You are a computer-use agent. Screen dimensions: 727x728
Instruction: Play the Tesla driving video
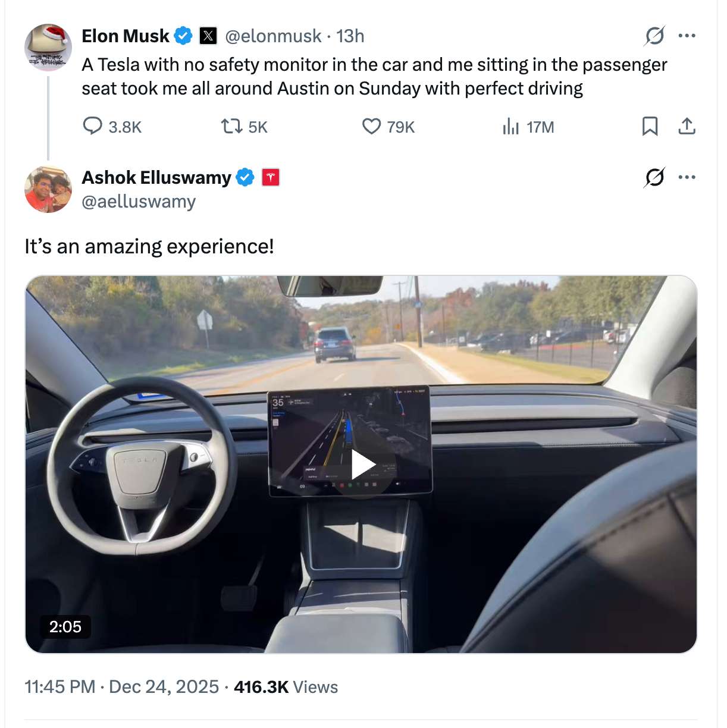pyautogui.click(x=362, y=465)
